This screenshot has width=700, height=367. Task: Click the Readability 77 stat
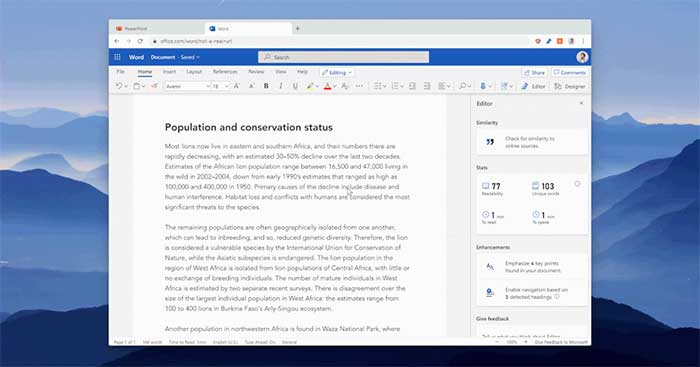pos(492,189)
